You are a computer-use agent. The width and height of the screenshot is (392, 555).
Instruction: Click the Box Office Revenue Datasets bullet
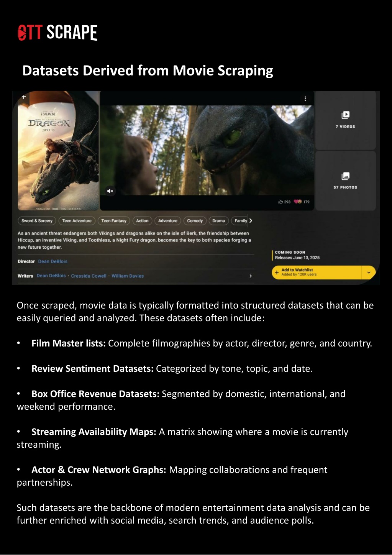pyautogui.click(x=181, y=400)
